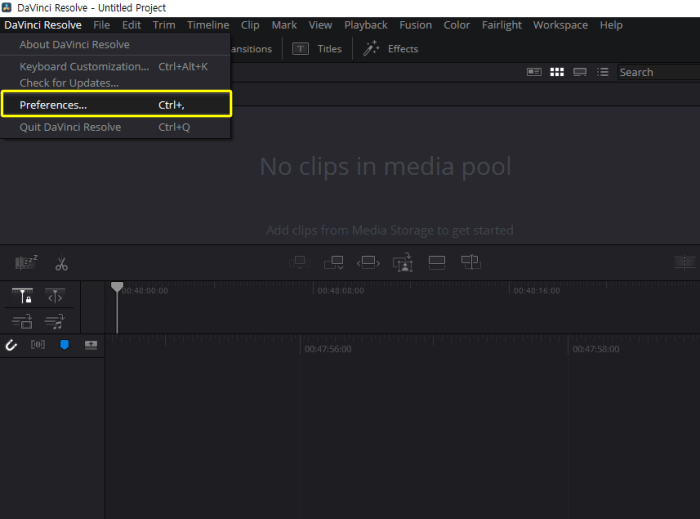The image size is (700, 519).
Task: Click the Titles T icon
Action: pos(300,49)
